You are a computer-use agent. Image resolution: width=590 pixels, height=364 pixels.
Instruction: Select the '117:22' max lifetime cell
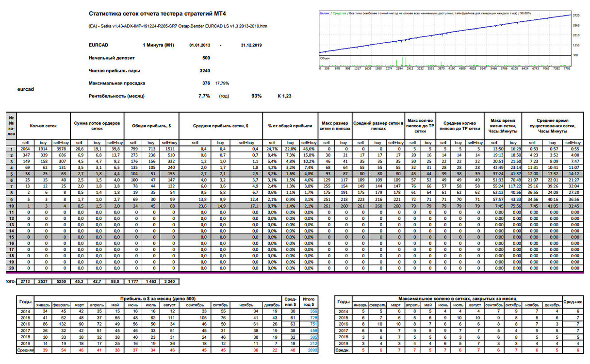(x=514, y=186)
